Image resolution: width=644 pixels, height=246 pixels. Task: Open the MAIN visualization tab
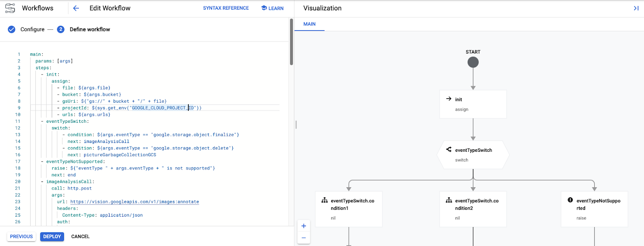pos(309,24)
